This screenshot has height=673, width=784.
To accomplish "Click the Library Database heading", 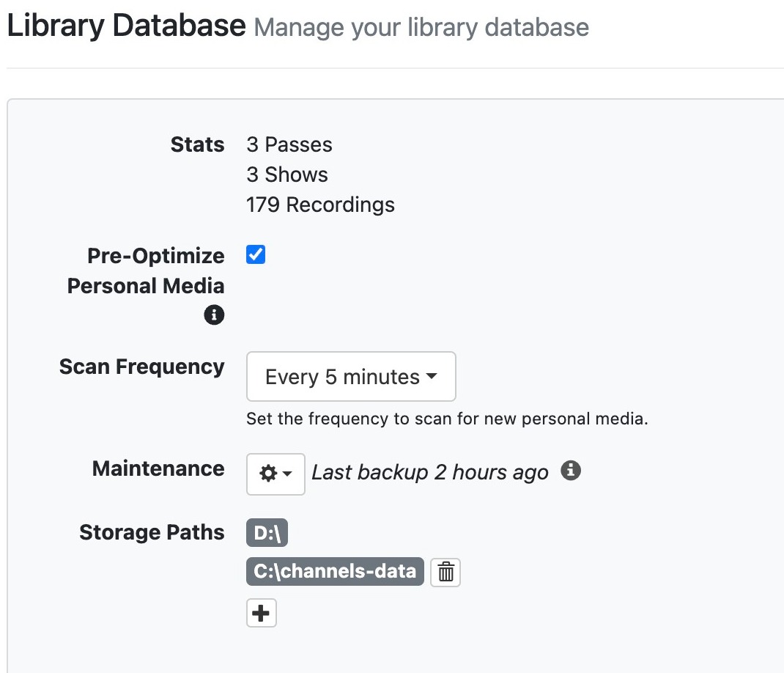I will [x=126, y=26].
